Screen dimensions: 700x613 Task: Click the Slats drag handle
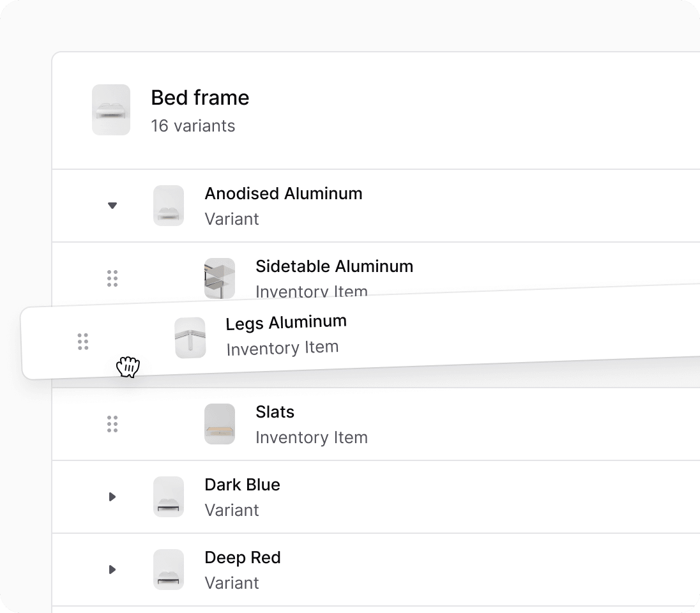pos(112,424)
